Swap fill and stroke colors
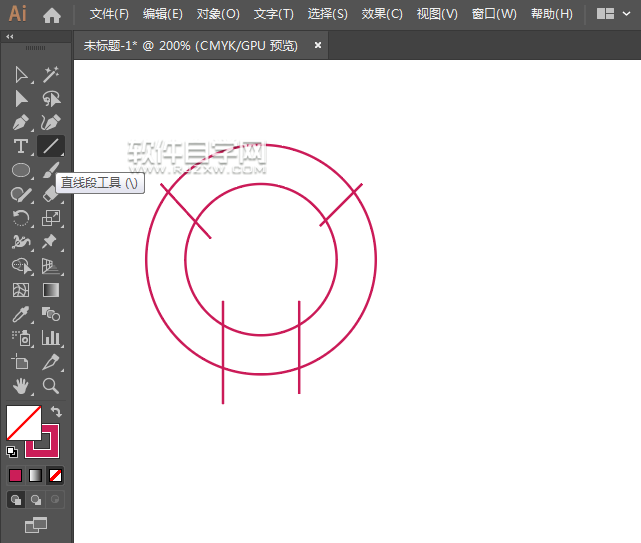 click(57, 411)
